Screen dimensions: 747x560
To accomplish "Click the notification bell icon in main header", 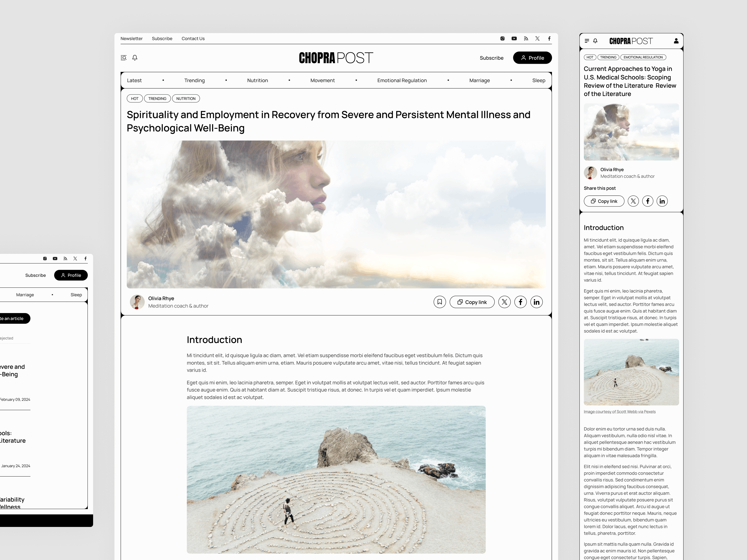I will pos(135,58).
